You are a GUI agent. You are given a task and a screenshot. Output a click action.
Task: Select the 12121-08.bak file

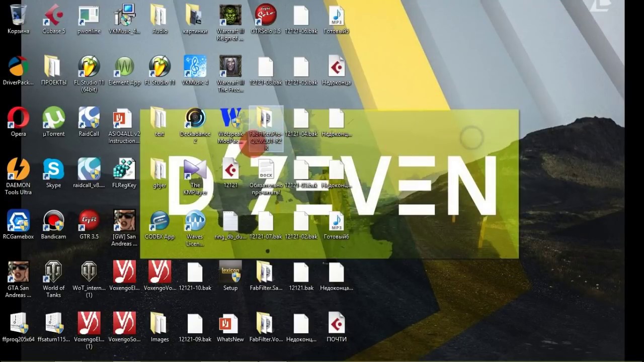pyautogui.click(x=266, y=70)
